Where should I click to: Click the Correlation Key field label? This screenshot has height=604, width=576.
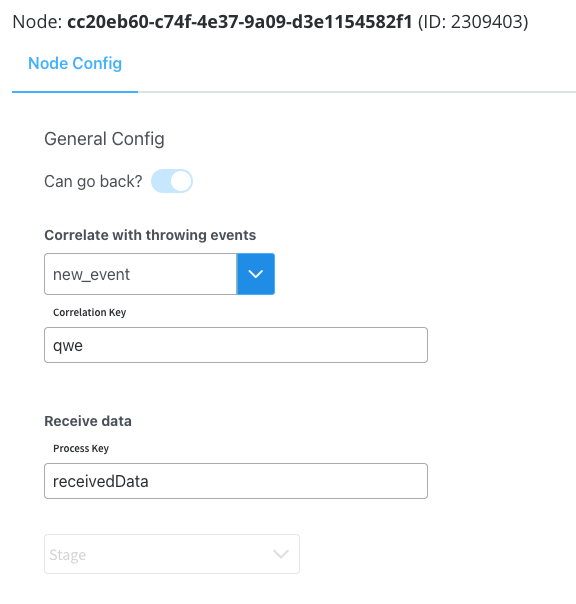click(89, 312)
